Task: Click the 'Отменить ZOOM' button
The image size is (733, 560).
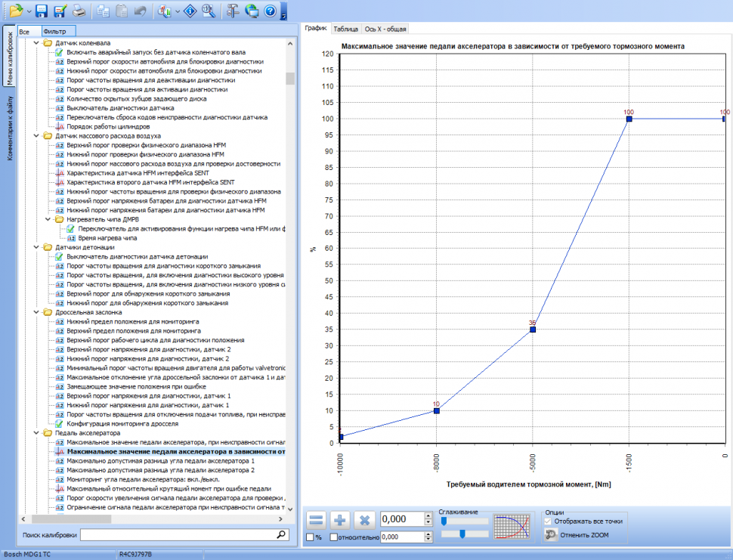Action: 583,535
